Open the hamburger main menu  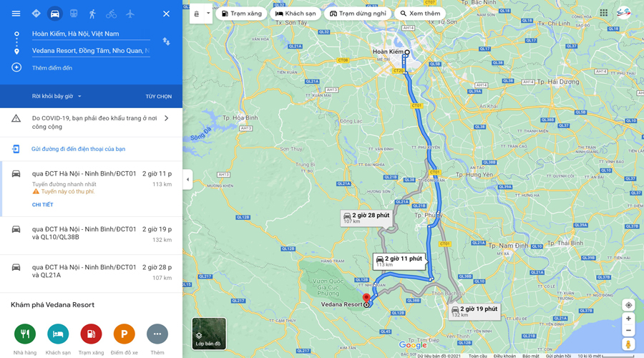pos(16,14)
